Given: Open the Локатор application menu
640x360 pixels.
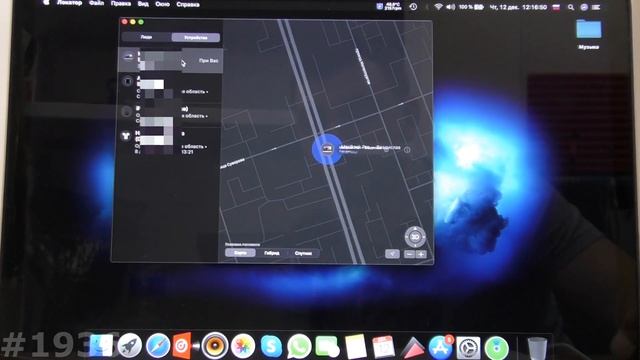Looking at the screenshot, I should click(69, 3).
